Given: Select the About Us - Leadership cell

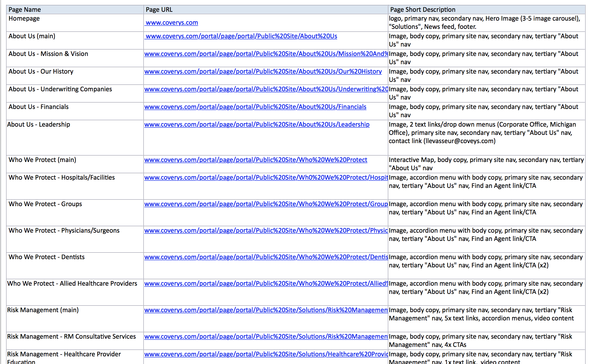Looking at the screenshot, I should tap(75, 138).
